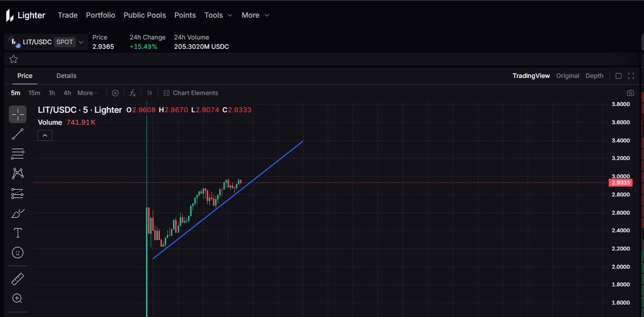Switch to the 1h timeframe
The height and width of the screenshot is (317, 644).
[52, 93]
